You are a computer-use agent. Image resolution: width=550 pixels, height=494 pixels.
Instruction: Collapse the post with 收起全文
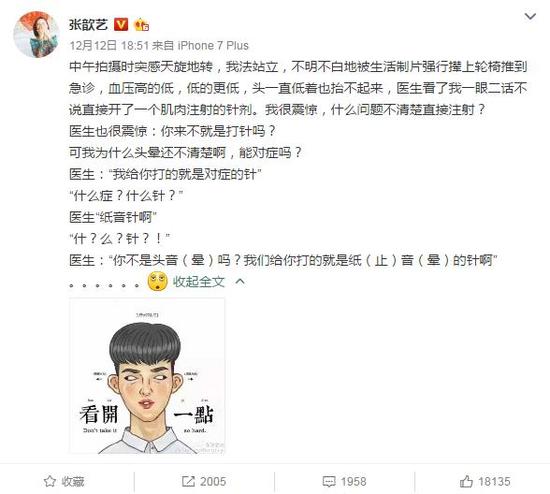(199, 281)
